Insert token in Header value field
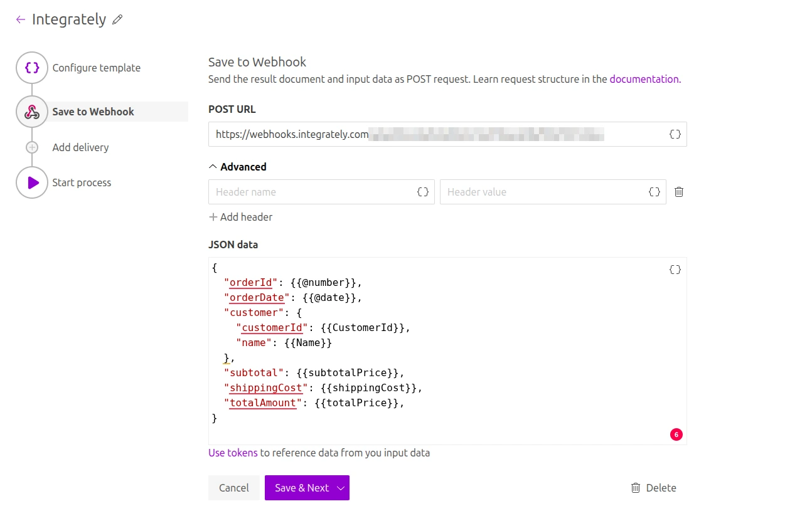 (654, 192)
